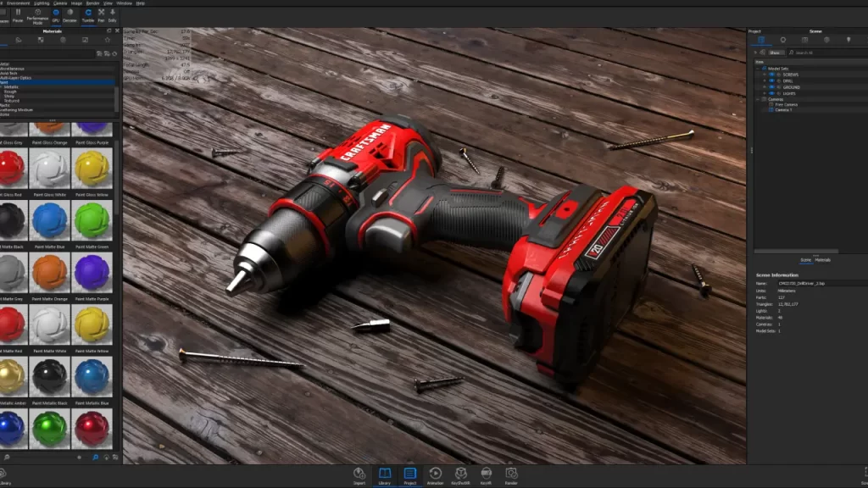Hide the LIGHTS model set
Viewport: 868px width, 488px height.
pyautogui.click(x=771, y=93)
